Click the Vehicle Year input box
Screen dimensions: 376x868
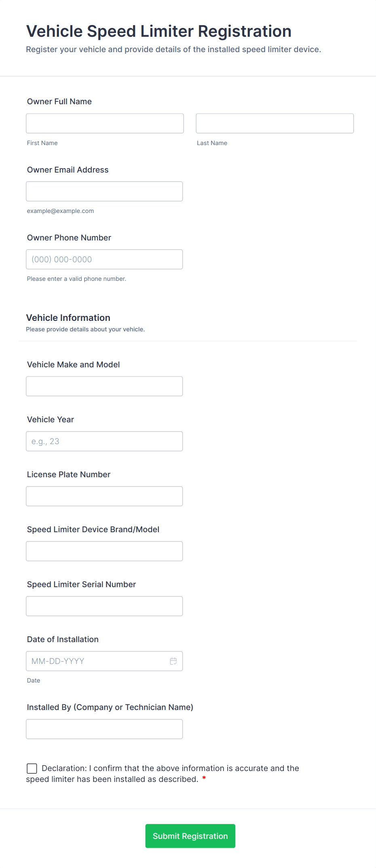click(104, 441)
